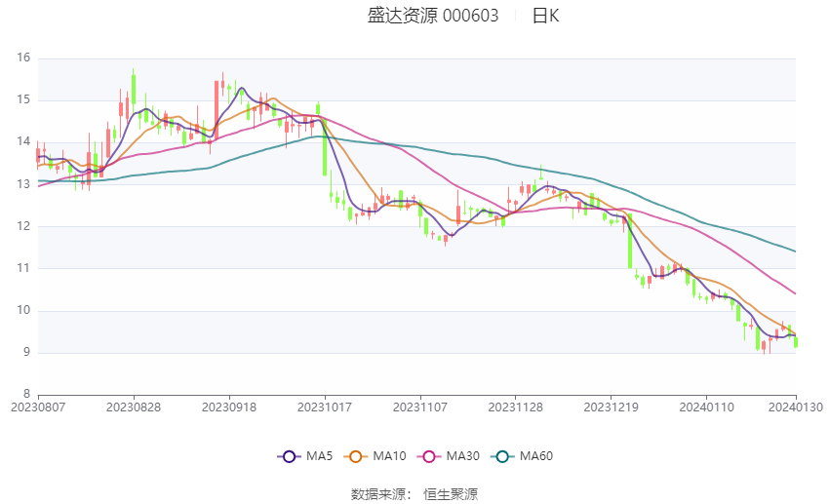This screenshot has height=504, width=829.
Task: Click the 日K label in title
Action: 545,16
